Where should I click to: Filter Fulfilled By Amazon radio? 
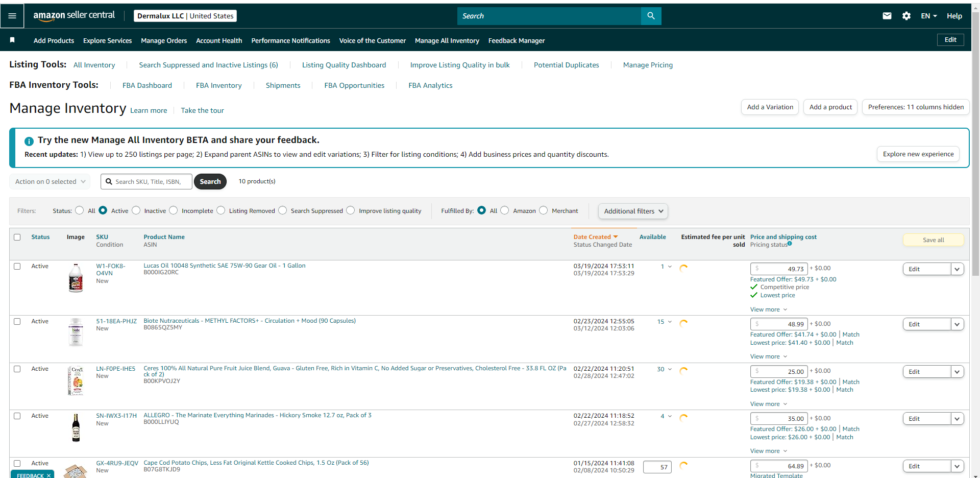tap(505, 210)
